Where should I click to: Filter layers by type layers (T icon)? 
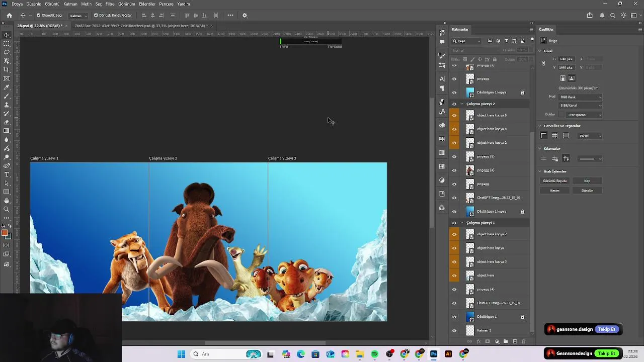click(x=506, y=41)
